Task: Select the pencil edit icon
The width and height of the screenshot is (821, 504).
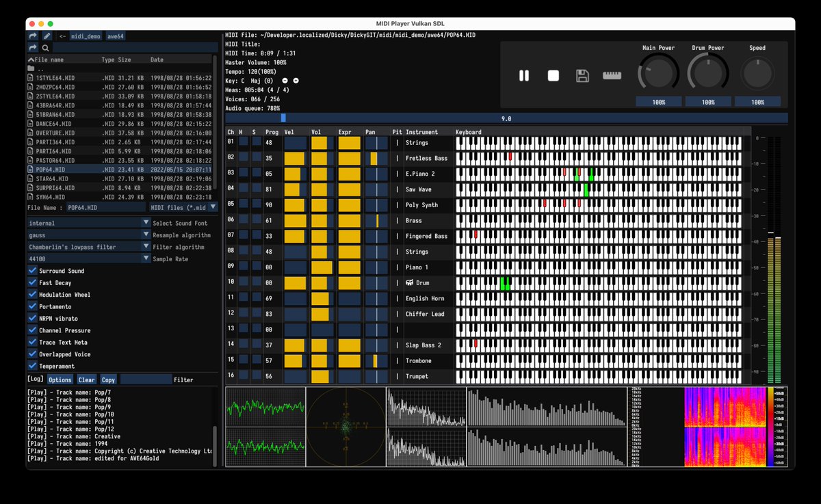Action: click(x=47, y=36)
